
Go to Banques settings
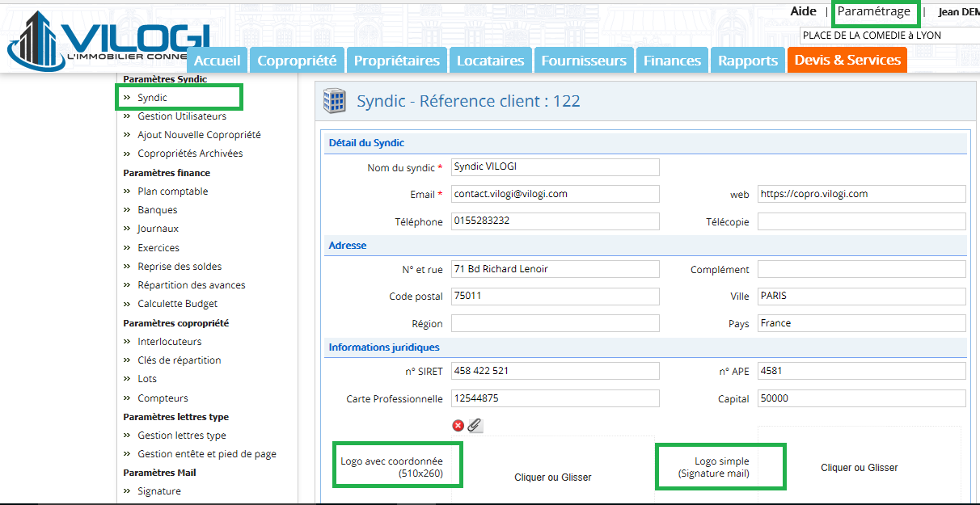(x=157, y=210)
